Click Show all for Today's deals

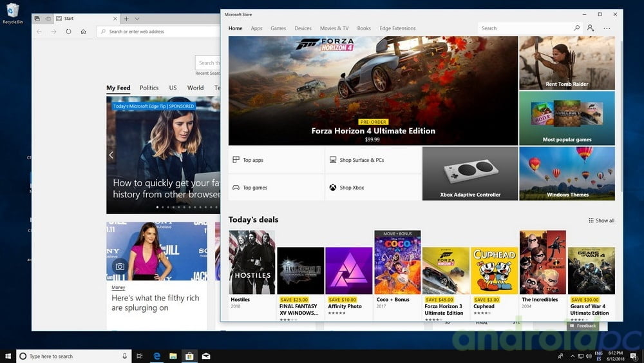click(x=601, y=221)
